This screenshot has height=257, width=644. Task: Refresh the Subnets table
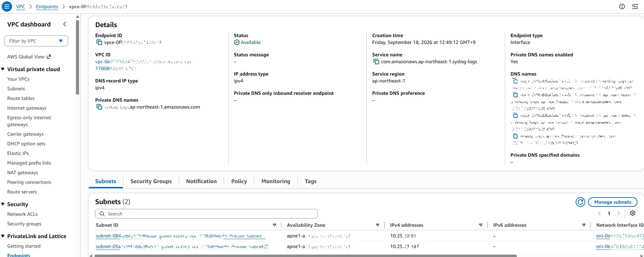pyautogui.click(x=580, y=202)
